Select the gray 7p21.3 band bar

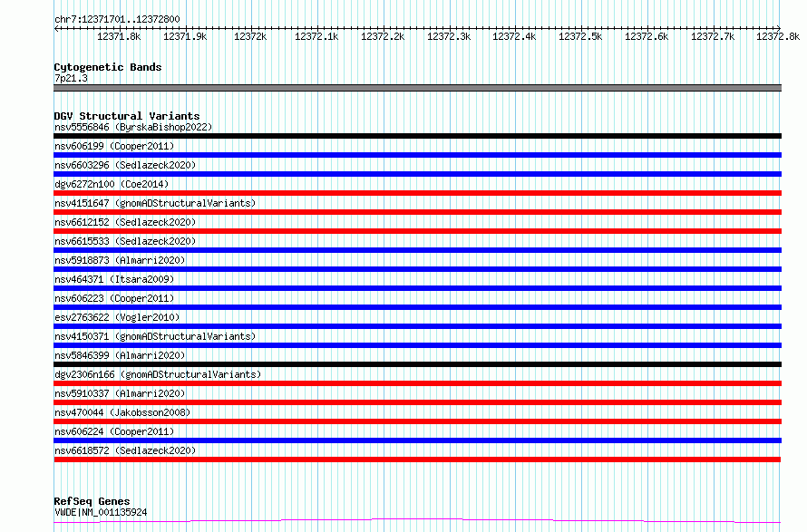pyautogui.click(x=417, y=88)
